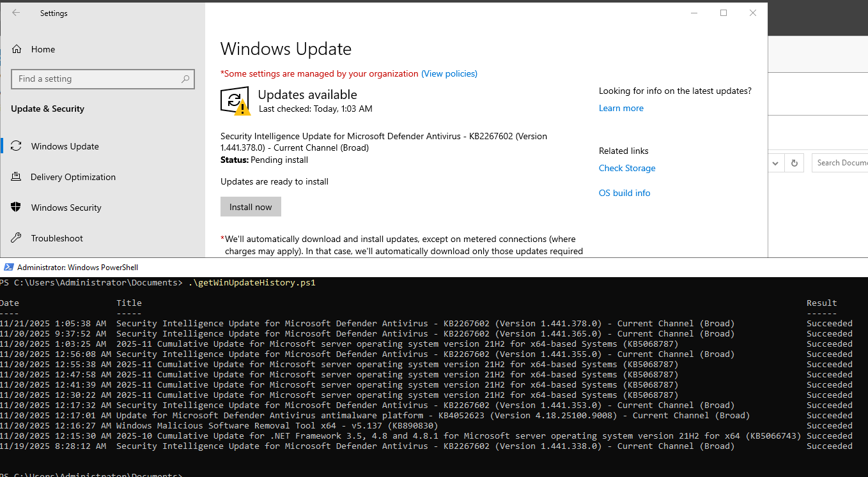Click the Date column header in PowerShell
Image resolution: width=868 pixels, height=477 pixels.
pos(10,303)
